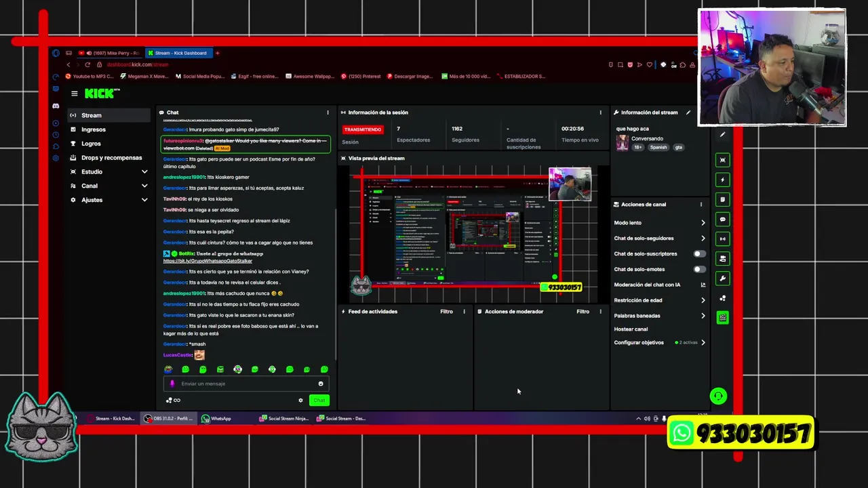Click the Chat panel scrollbar

tap(336, 285)
